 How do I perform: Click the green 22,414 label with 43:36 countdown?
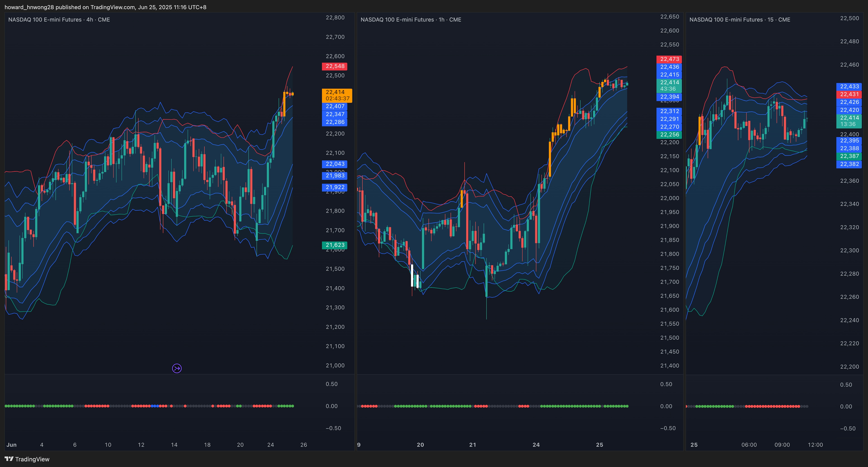click(x=669, y=86)
